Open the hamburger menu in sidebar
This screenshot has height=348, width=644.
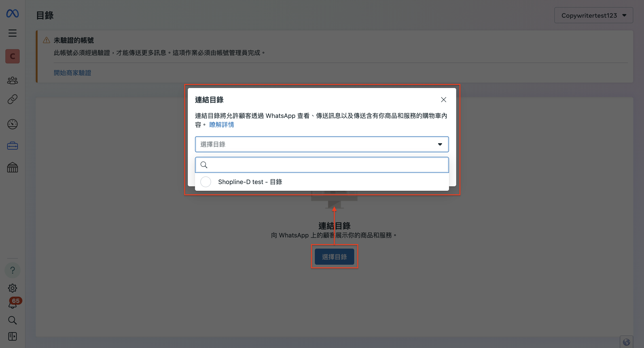pos(13,33)
